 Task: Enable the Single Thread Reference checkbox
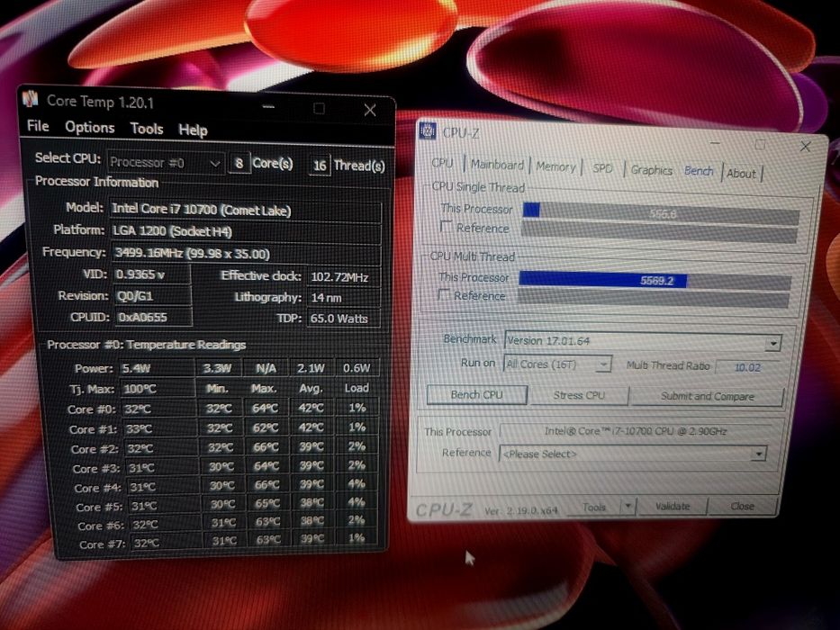pyautogui.click(x=446, y=226)
